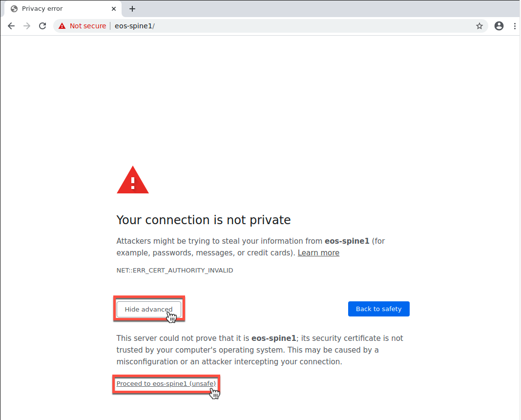Close the Privacy error tab
The height and width of the screenshot is (420, 521).
pyautogui.click(x=114, y=9)
